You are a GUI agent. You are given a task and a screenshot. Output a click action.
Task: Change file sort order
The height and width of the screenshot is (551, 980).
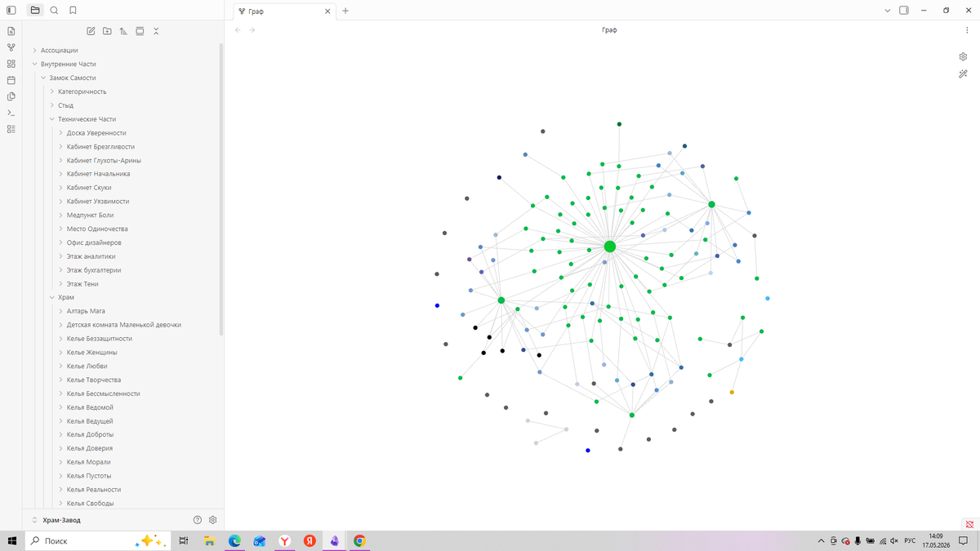click(x=123, y=31)
